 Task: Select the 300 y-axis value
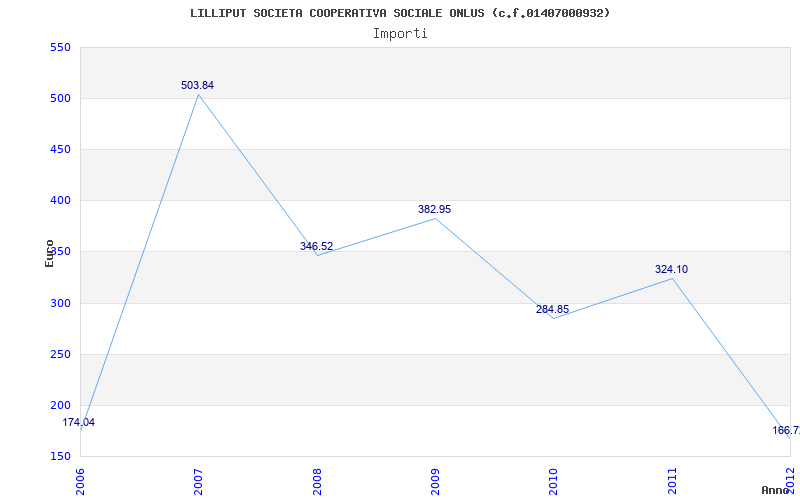tap(60, 303)
